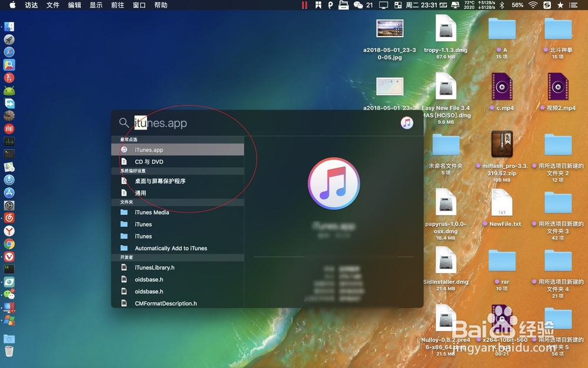This screenshot has width=588, height=368.
Task: Open Automatically Add to iTunes folder
Action: pyautogui.click(x=178, y=248)
